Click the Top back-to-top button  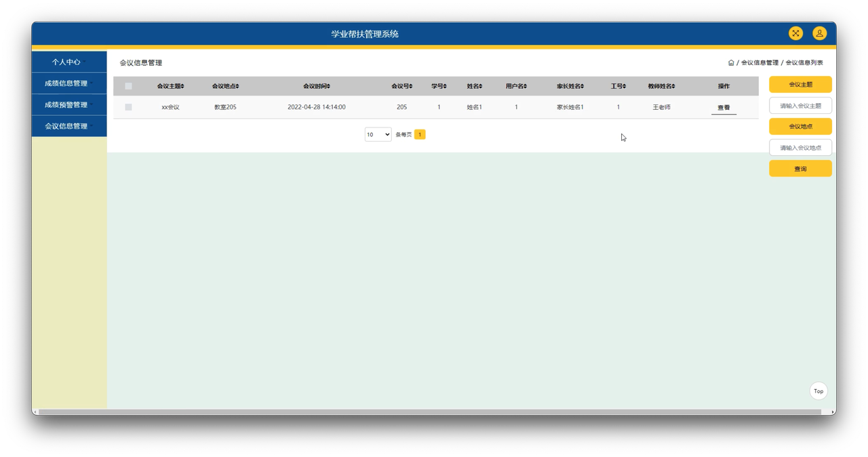(818, 391)
